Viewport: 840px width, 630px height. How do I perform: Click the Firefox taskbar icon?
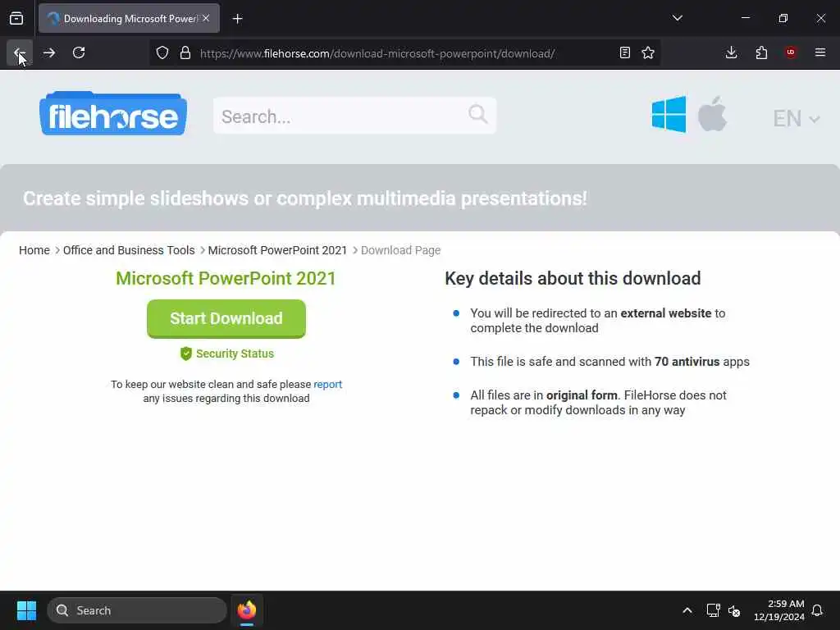pos(246,610)
